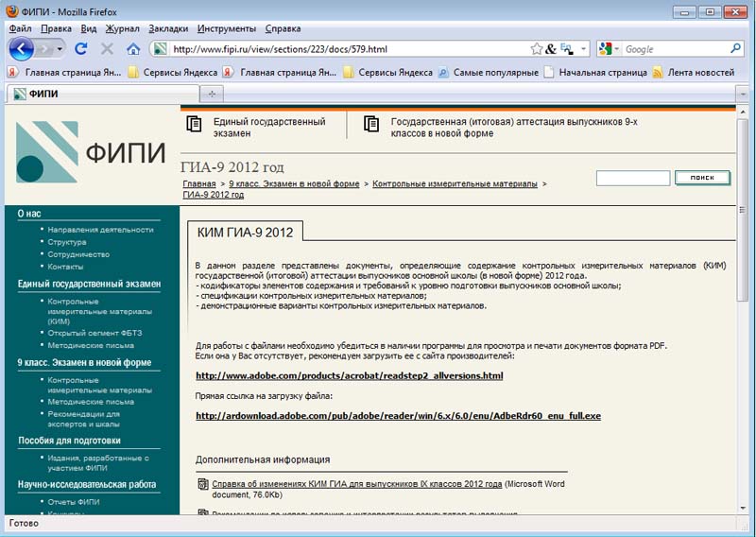Image resolution: width=756 pixels, height=537 pixels.
Task: Click the site search text field
Action: point(633,178)
